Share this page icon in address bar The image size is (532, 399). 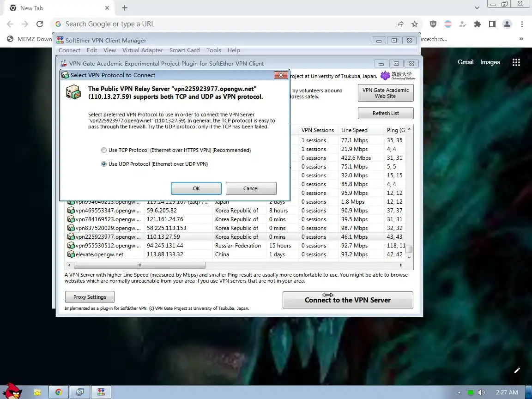pyautogui.click(x=399, y=24)
